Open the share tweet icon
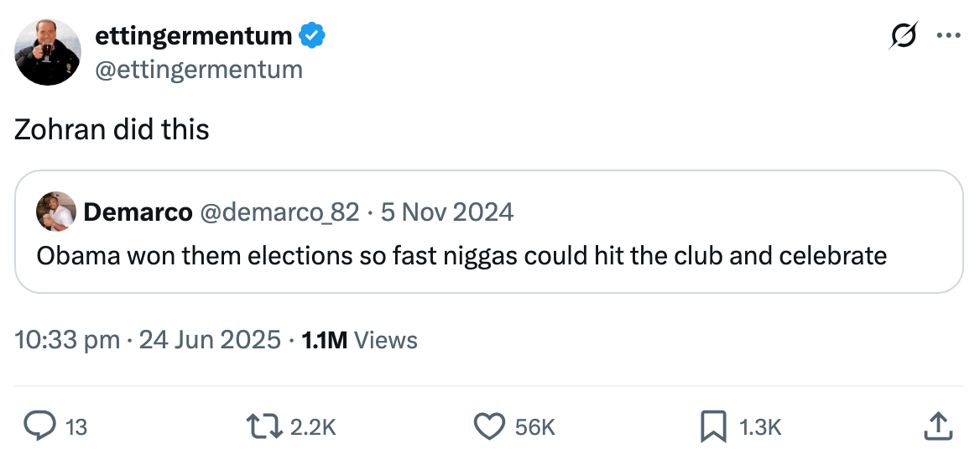 (940, 427)
